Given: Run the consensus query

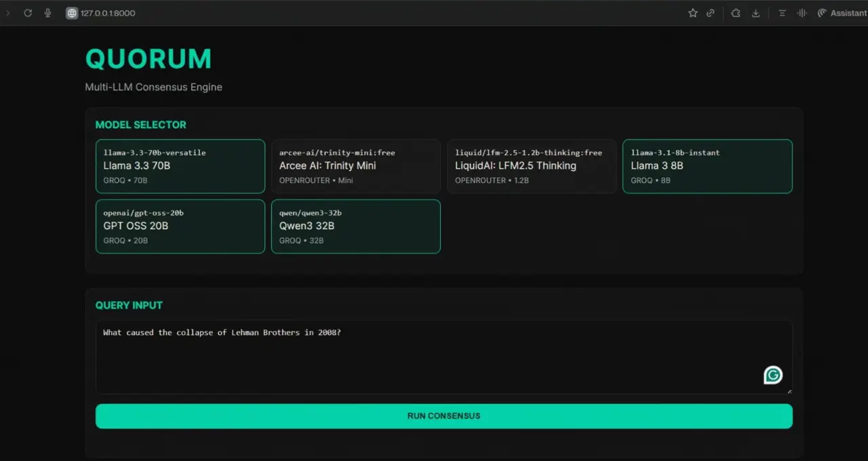Looking at the screenshot, I should (444, 416).
